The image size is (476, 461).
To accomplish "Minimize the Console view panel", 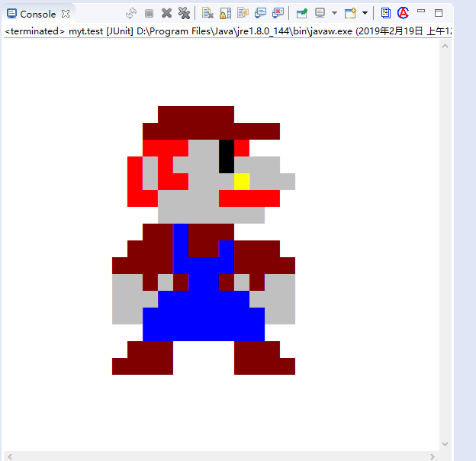I will (421, 11).
